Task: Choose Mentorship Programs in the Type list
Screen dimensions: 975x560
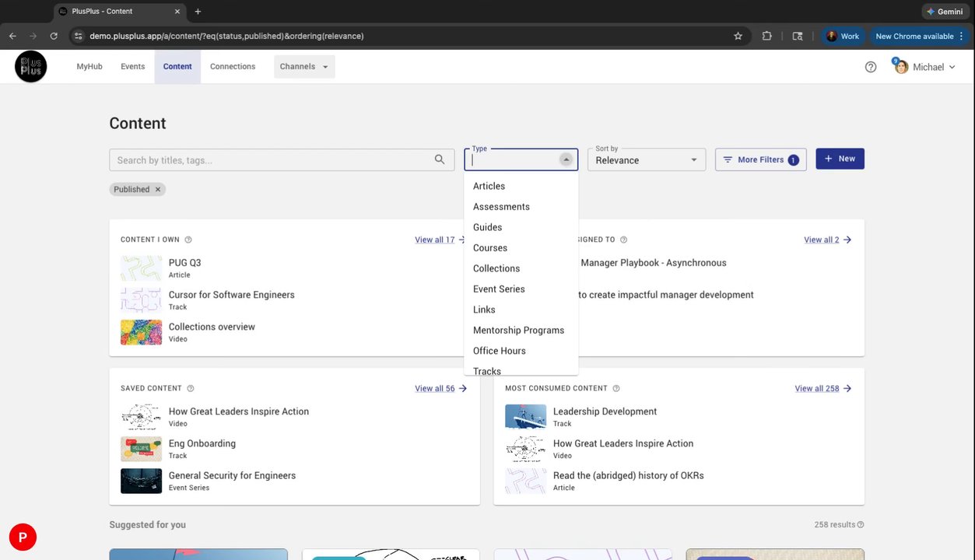Action: [518, 331]
